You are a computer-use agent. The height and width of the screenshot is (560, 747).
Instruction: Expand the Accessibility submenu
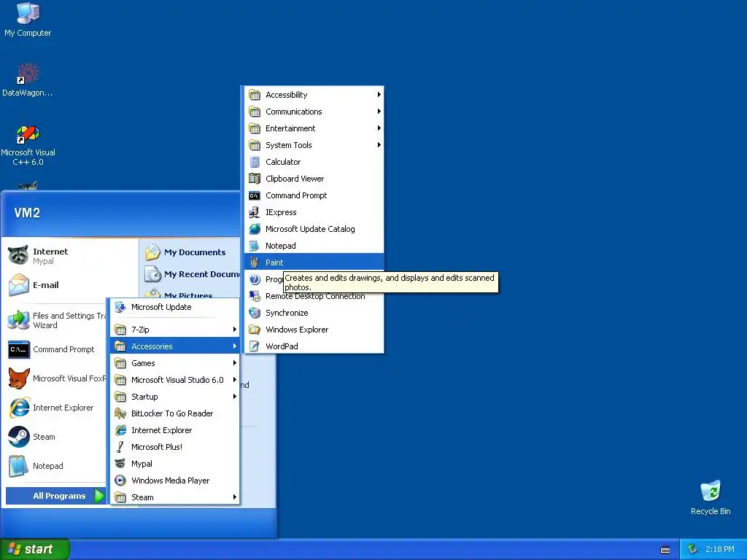click(314, 95)
